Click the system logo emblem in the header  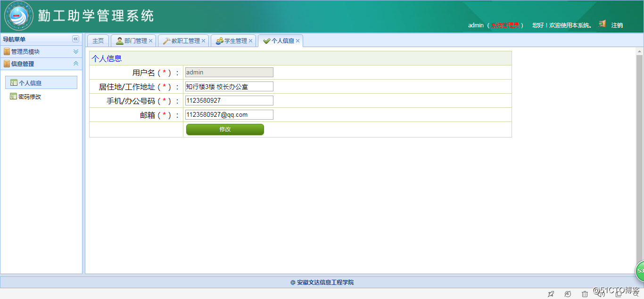click(19, 16)
